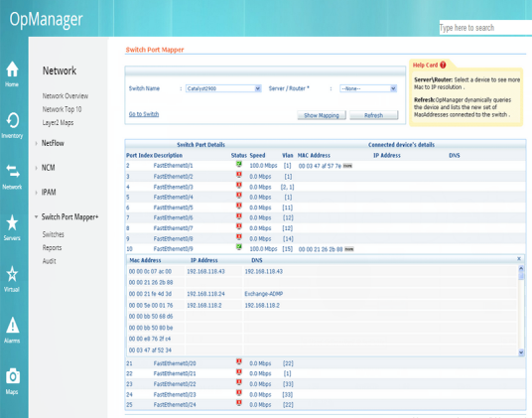
Task: Click the red status icon for FastEthernet0/2
Action: coord(239,175)
